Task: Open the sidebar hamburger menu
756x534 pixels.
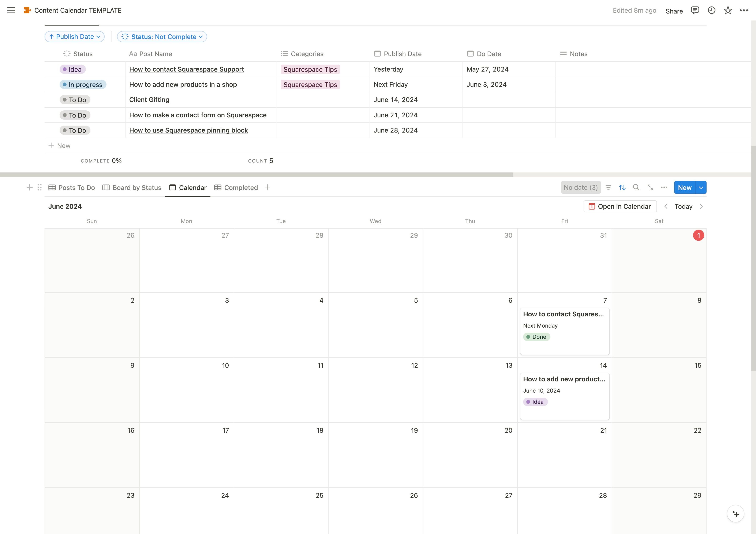Action: 11,10
